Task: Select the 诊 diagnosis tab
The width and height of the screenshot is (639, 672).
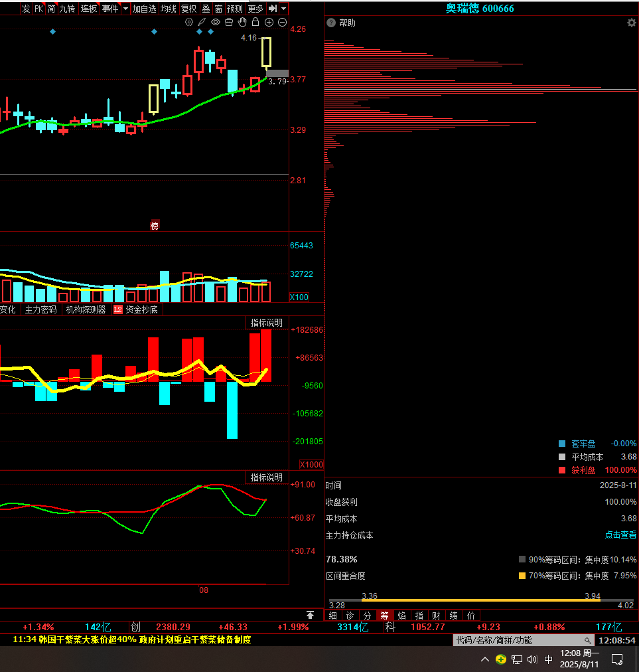Action: coord(350,616)
